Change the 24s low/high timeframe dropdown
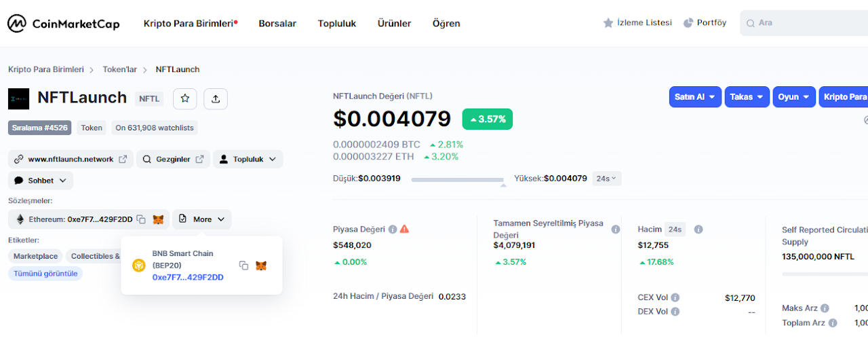 607,179
